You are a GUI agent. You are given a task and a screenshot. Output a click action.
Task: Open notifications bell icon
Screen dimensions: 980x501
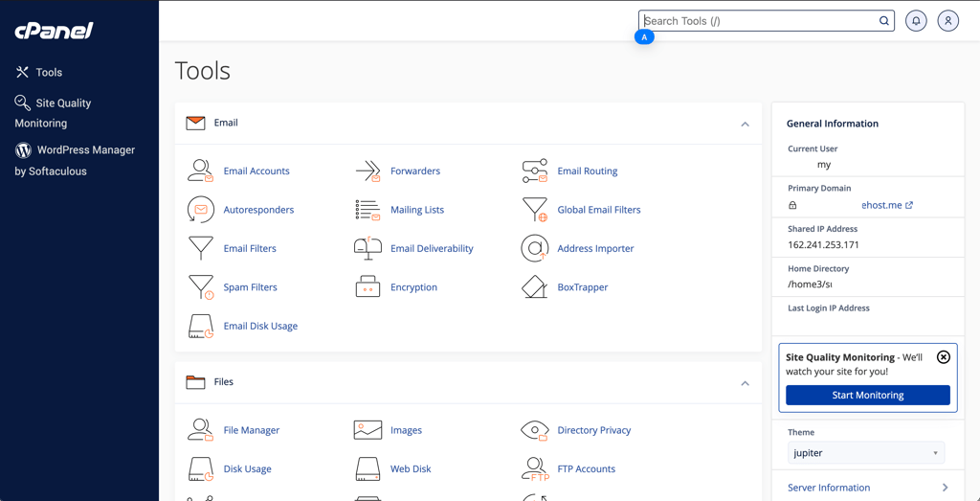(916, 21)
